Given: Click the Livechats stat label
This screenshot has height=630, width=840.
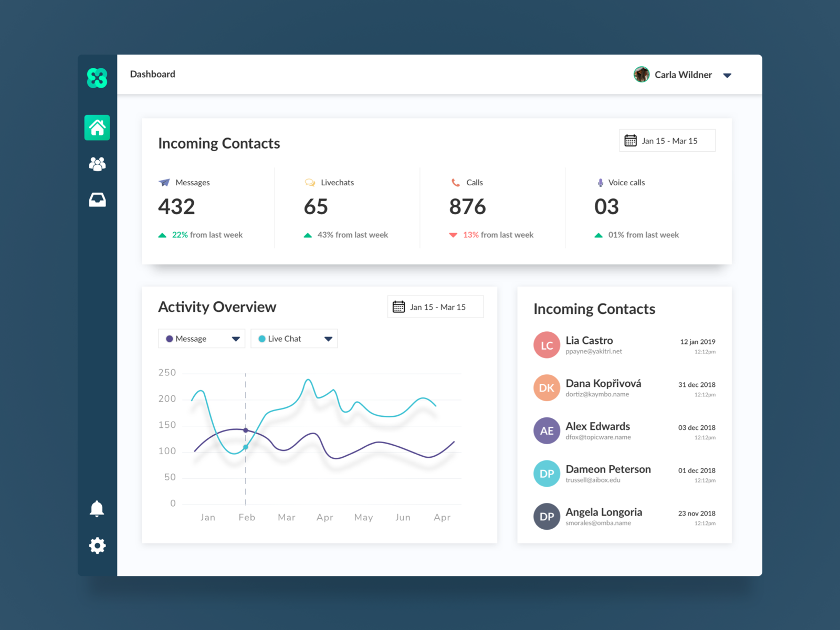Looking at the screenshot, I should [x=338, y=183].
